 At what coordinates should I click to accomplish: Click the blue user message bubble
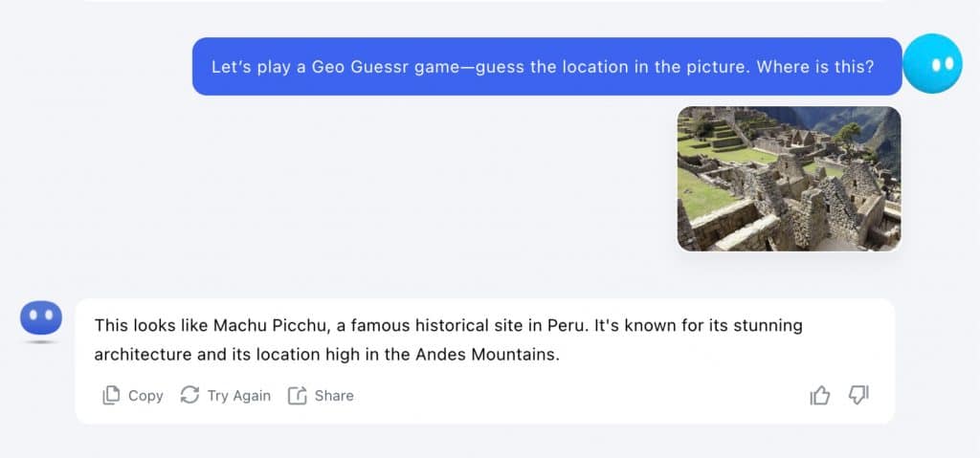coord(546,67)
